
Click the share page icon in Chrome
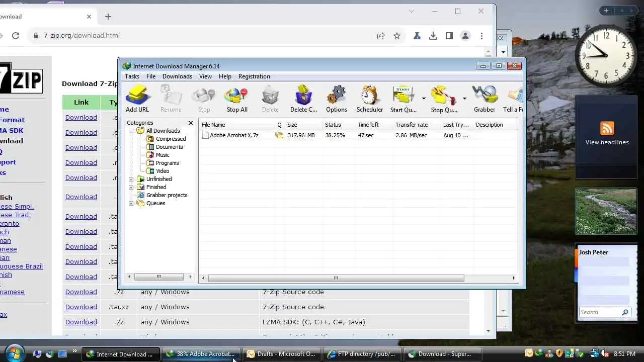(381, 36)
